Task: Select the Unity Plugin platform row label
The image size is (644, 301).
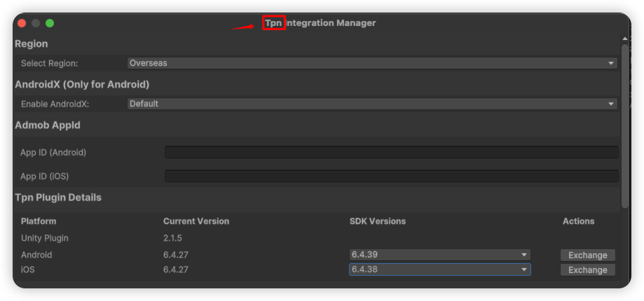Action: click(x=45, y=238)
